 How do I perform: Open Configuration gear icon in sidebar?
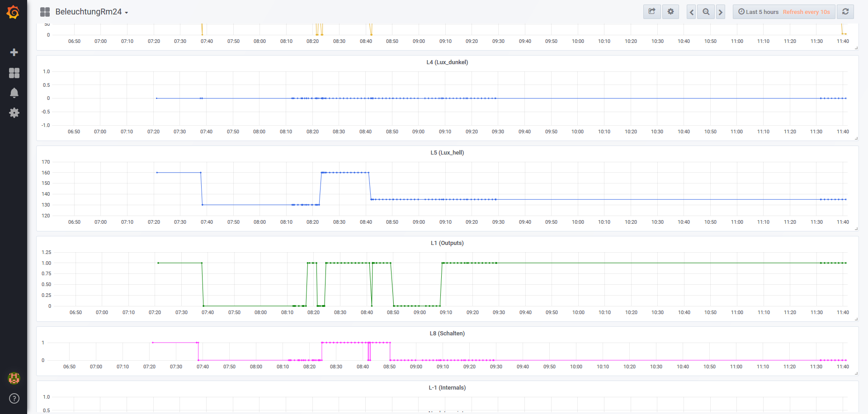(14, 113)
